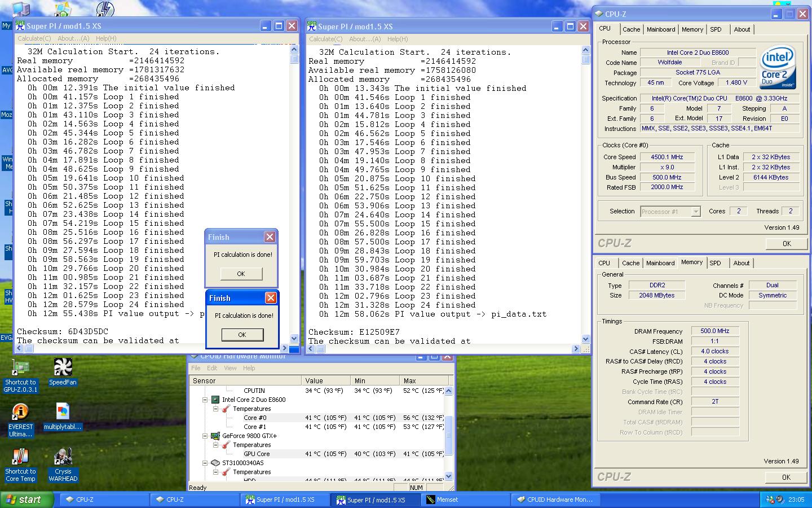Collapse the GeForce 9800 GTX+ tree node
The width and height of the screenshot is (812, 508).
(205, 436)
